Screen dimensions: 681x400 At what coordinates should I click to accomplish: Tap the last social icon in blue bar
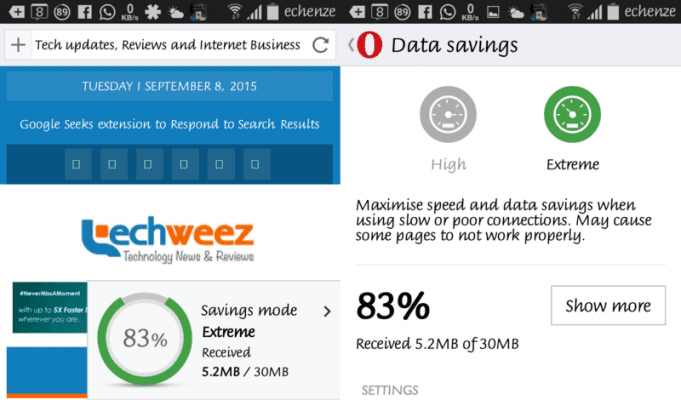(255, 165)
